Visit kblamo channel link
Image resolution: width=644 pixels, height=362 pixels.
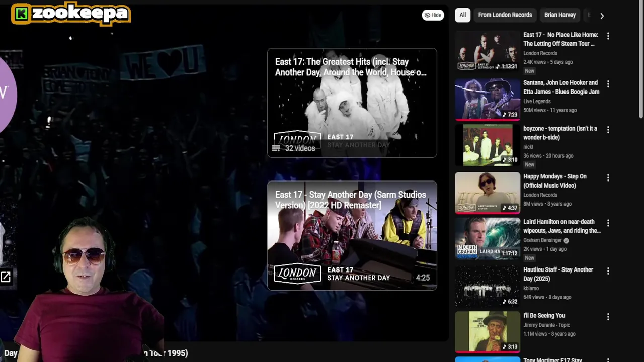point(531,288)
